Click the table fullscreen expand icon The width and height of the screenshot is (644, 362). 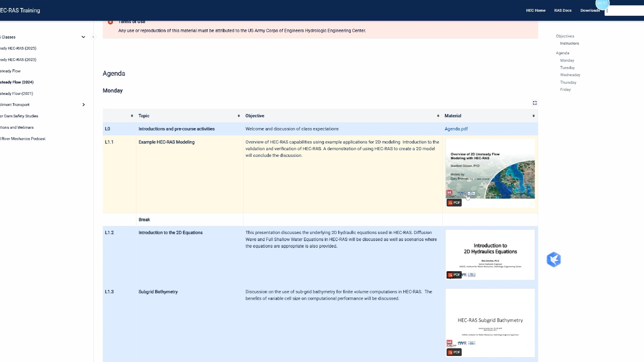click(535, 103)
